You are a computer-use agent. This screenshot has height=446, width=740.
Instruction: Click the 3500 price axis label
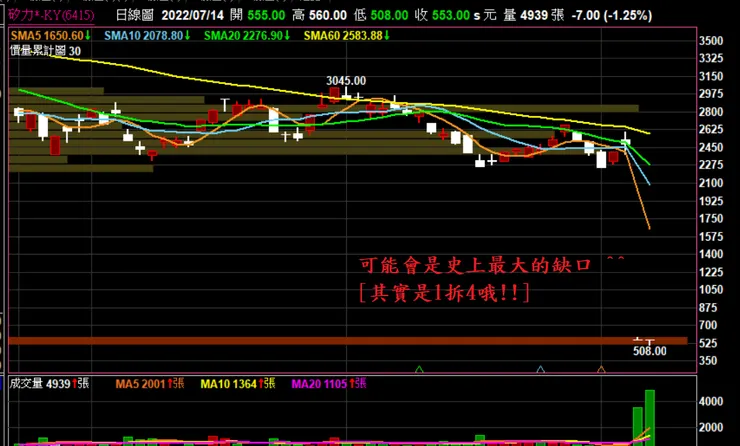click(x=711, y=41)
